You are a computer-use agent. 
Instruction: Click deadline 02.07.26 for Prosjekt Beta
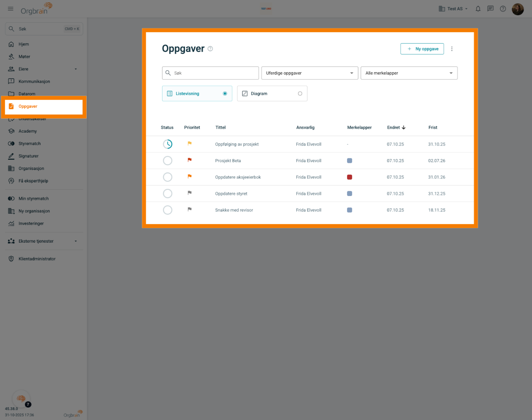tap(437, 161)
